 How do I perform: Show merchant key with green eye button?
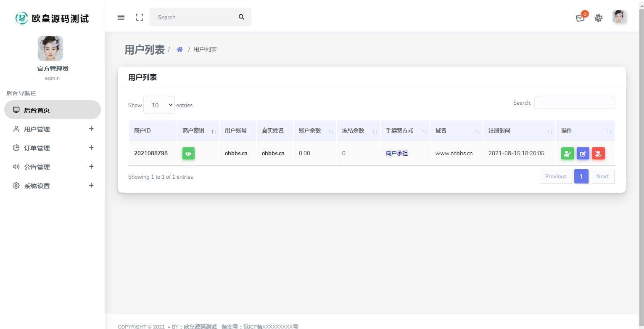tap(188, 154)
